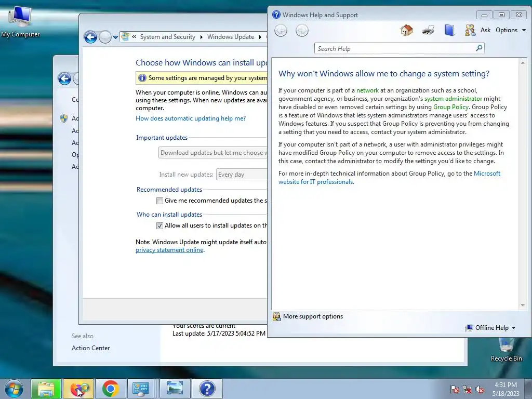Open My Computer desktop icon

pyautogui.click(x=20, y=22)
